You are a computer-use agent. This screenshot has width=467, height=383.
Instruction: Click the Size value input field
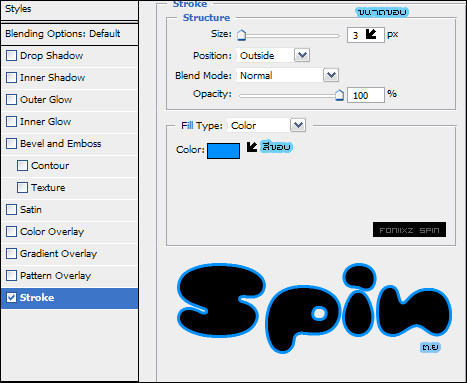[366, 35]
